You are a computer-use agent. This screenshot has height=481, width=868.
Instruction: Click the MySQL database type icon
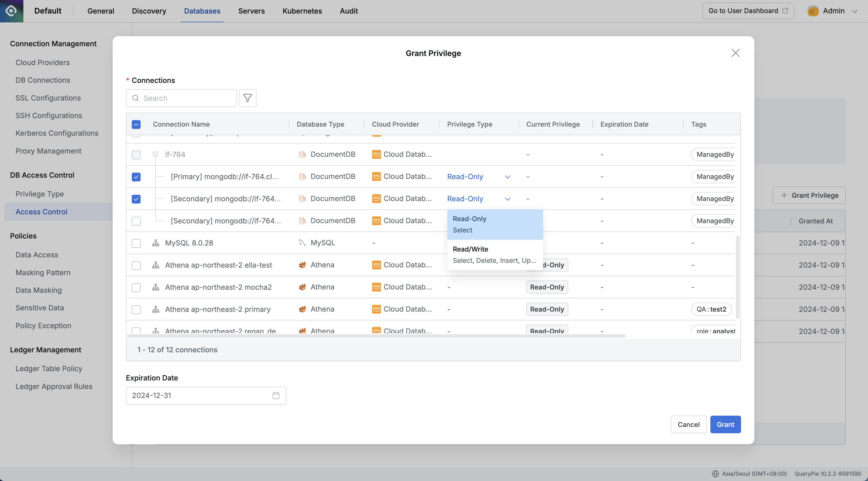(x=302, y=243)
